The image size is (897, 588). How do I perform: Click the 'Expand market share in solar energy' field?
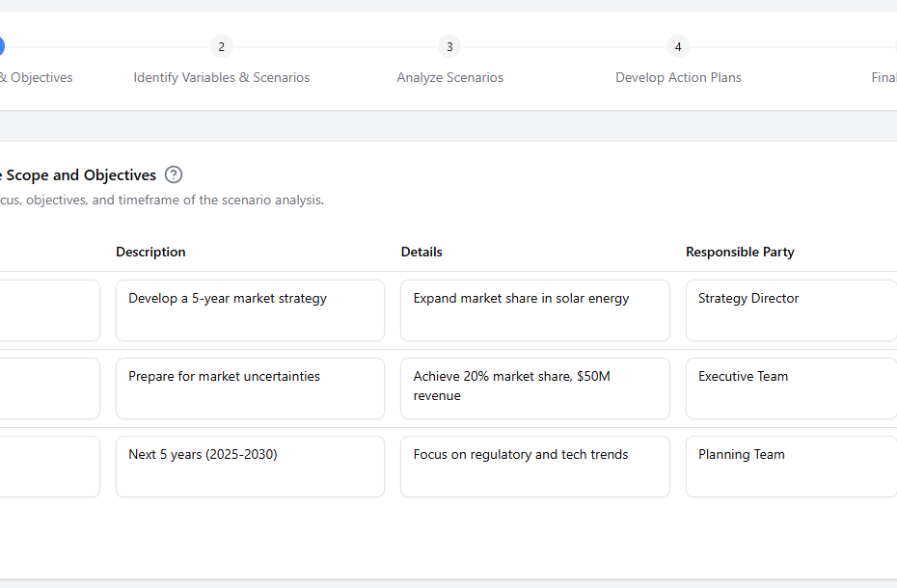[534, 310]
